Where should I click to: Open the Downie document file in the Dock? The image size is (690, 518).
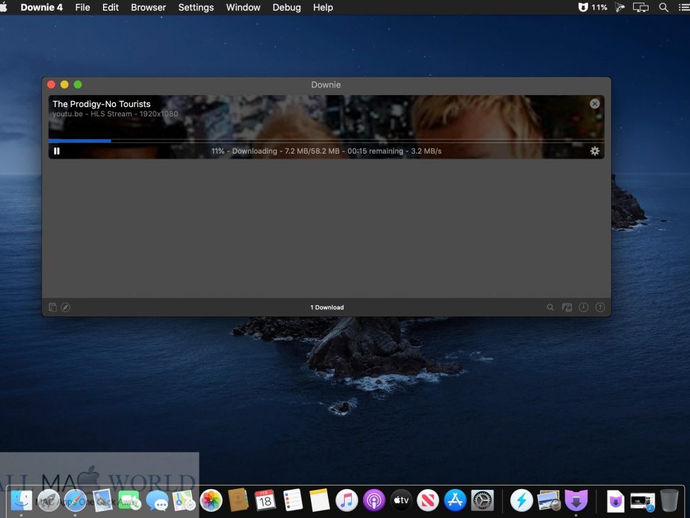pos(615,501)
